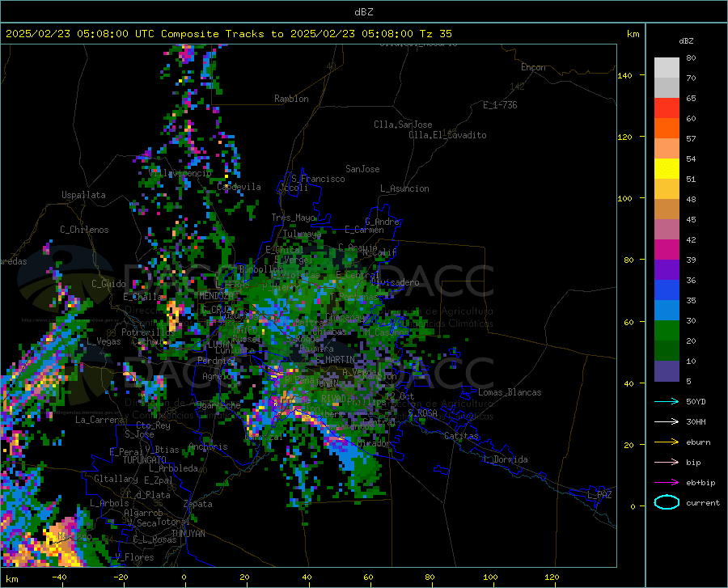Click the 'L_Dormida' map label

coord(505,459)
